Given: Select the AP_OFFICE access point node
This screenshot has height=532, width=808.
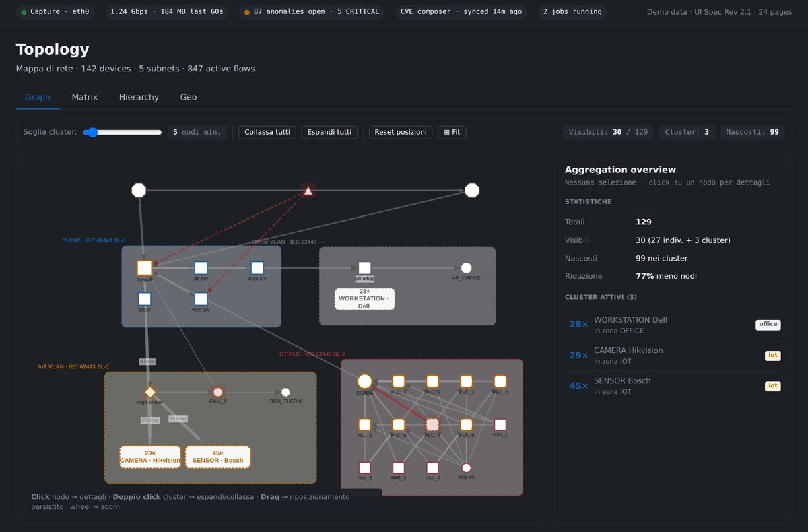Looking at the screenshot, I should 466,268.
